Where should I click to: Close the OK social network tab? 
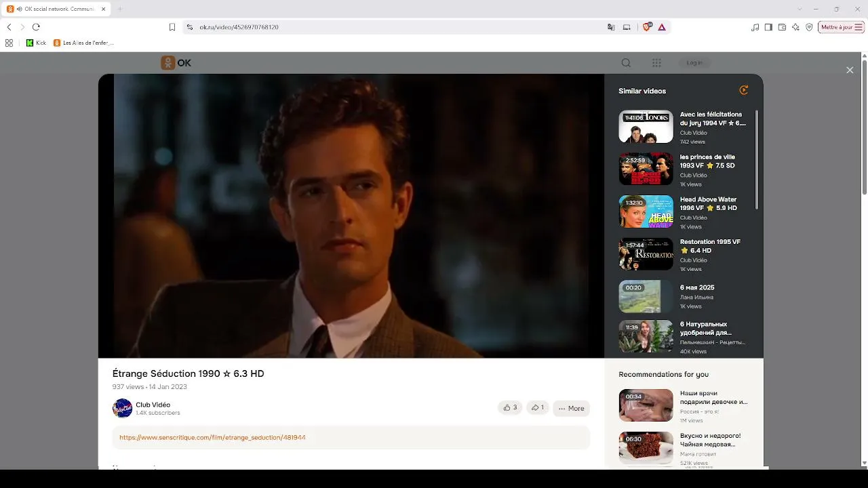point(102,9)
